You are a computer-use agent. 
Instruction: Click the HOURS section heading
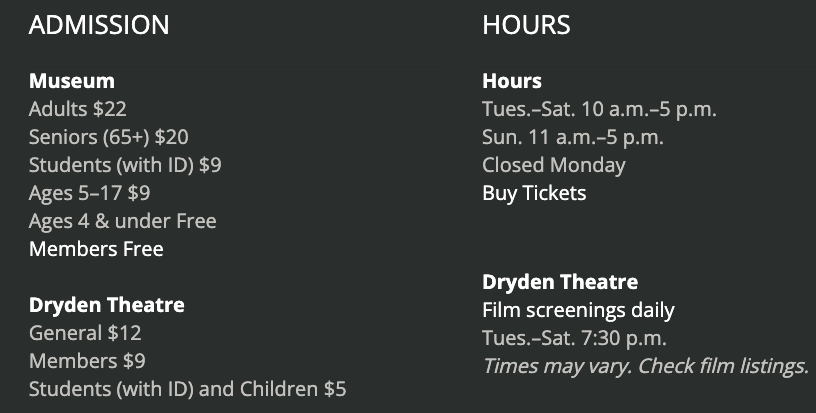(526, 25)
